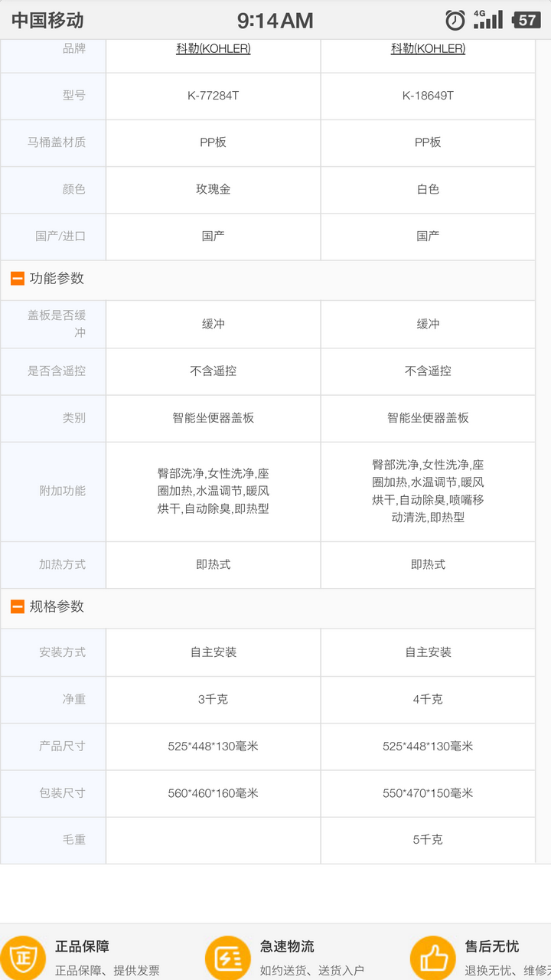Collapse the 规格参数 section minus icon
The width and height of the screenshot is (551, 980).
tap(18, 606)
